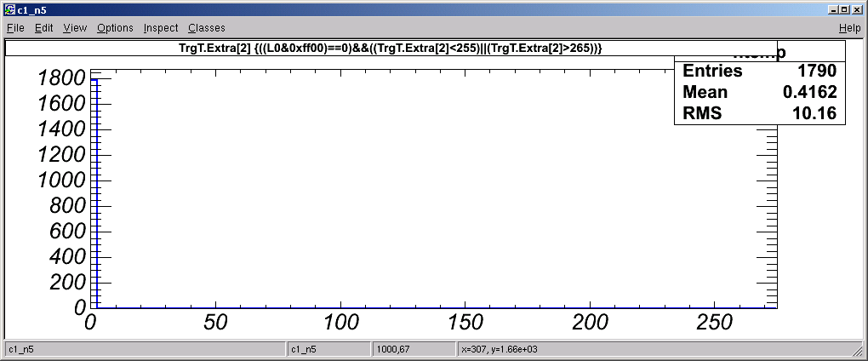
Task: Click the ROOT canvas icon in title bar
Action: click(x=10, y=10)
